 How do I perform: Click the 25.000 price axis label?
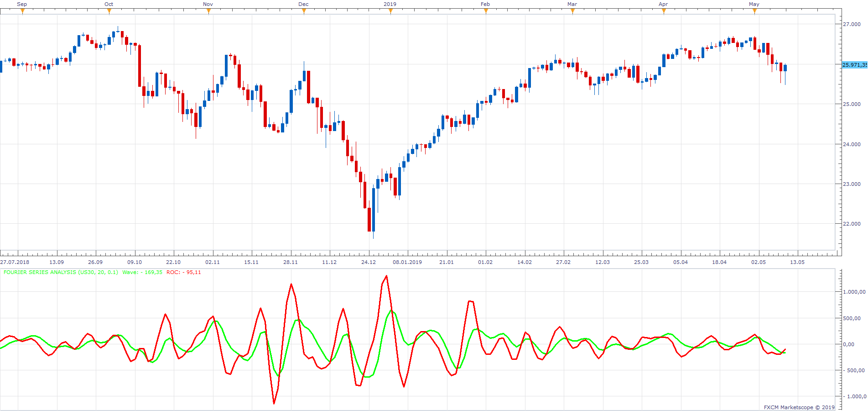[852, 104]
